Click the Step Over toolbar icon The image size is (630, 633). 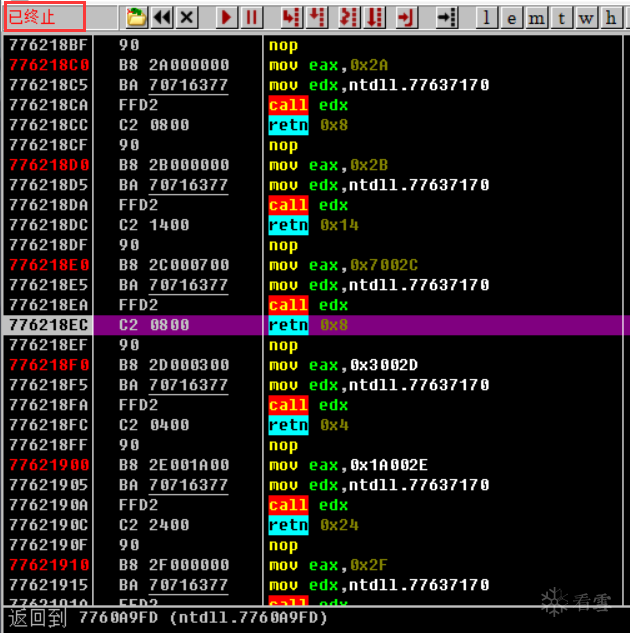coord(317,18)
